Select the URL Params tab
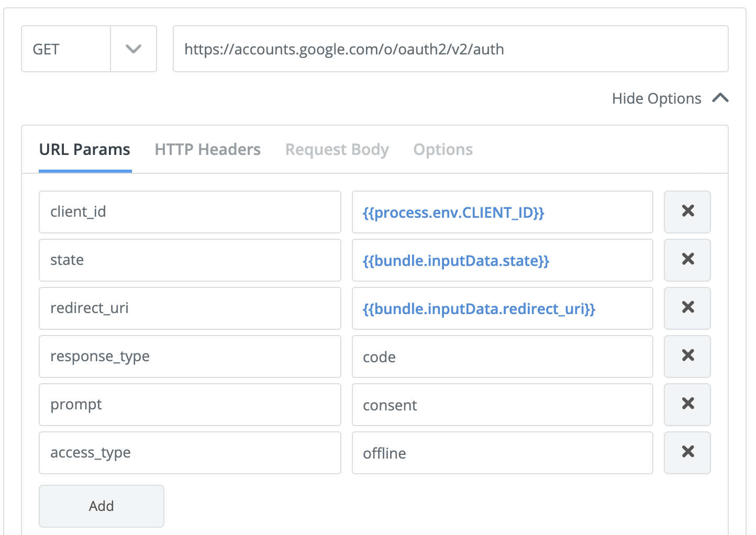Screen dimensions: 756x535 [85, 150]
